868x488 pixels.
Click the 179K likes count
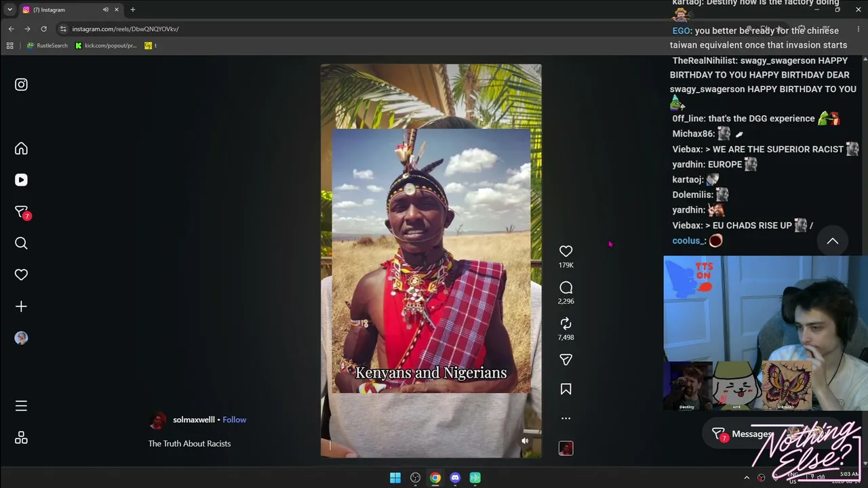(566, 265)
